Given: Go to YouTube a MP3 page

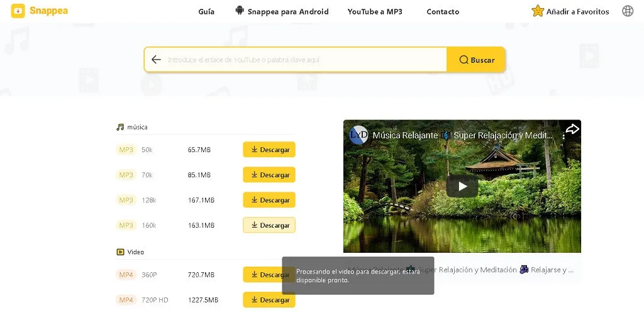Looking at the screenshot, I should [x=375, y=11].
